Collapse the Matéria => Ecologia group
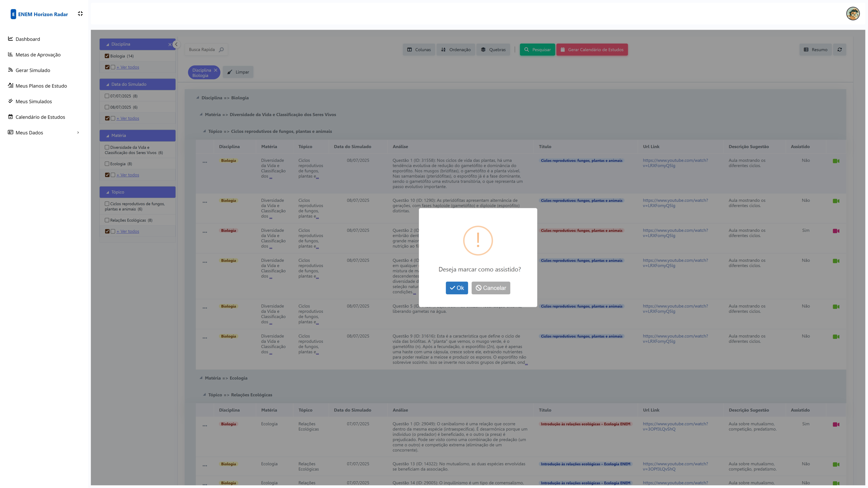The height and width of the screenshot is (488, 868). point(201,378)
